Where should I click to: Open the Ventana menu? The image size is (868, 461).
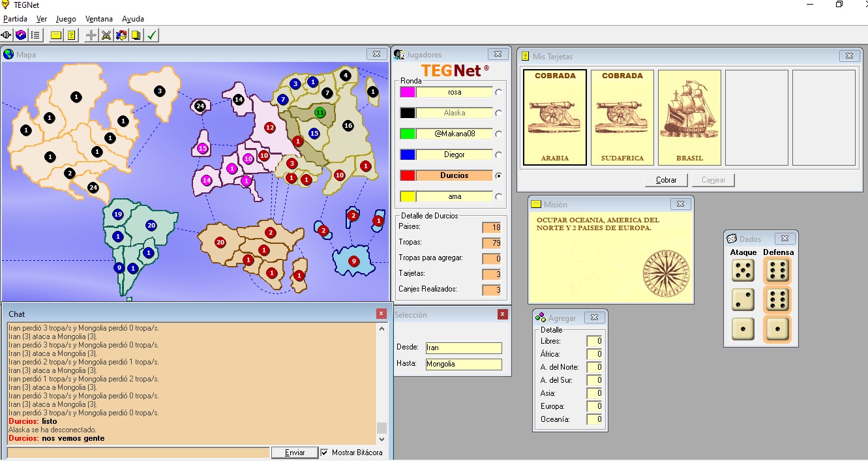tap(99, 19)
